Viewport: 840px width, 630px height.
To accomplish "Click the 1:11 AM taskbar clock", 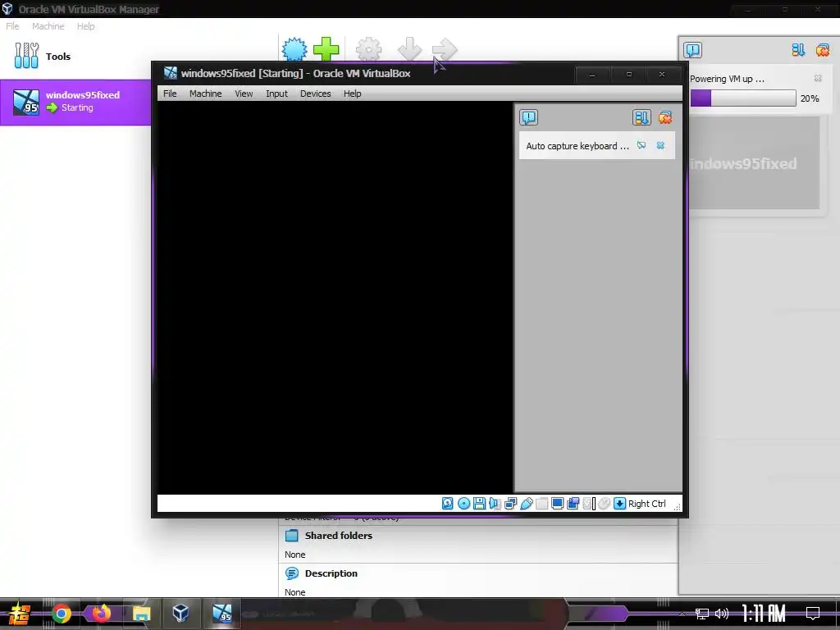I will coord(764,614).
